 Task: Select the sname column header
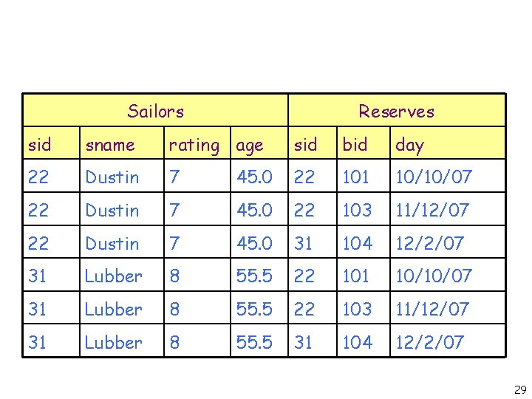point(110,145)
